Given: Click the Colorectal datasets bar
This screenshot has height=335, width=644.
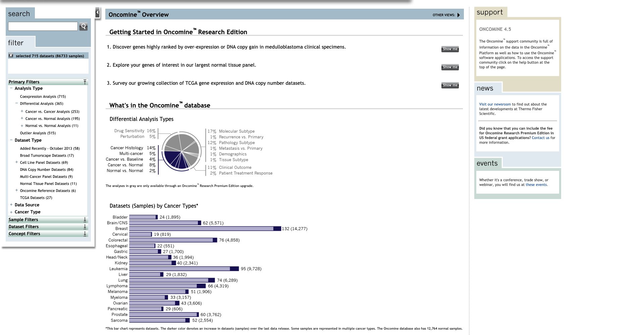Looking at the screenshot, I should pyautogui.click(x=173, y=240).
